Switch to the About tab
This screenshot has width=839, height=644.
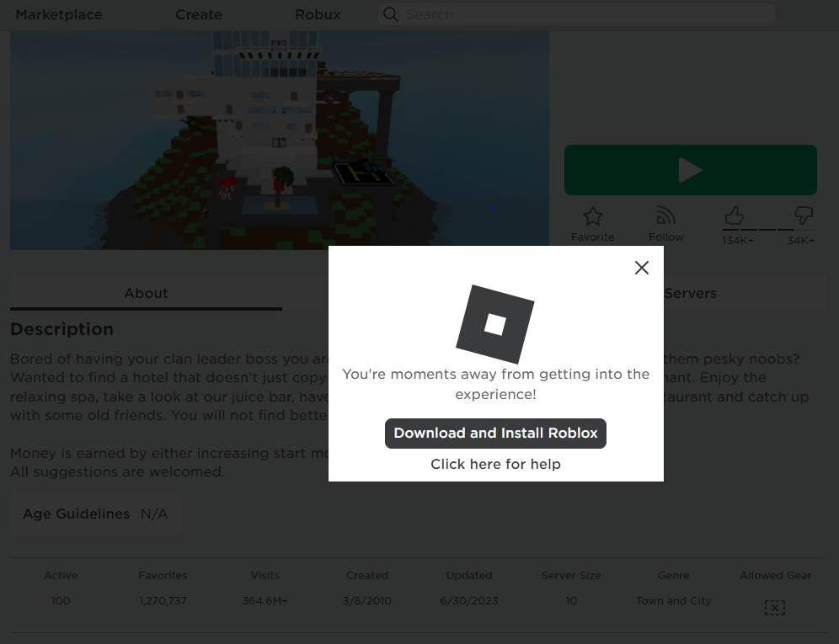146,293
